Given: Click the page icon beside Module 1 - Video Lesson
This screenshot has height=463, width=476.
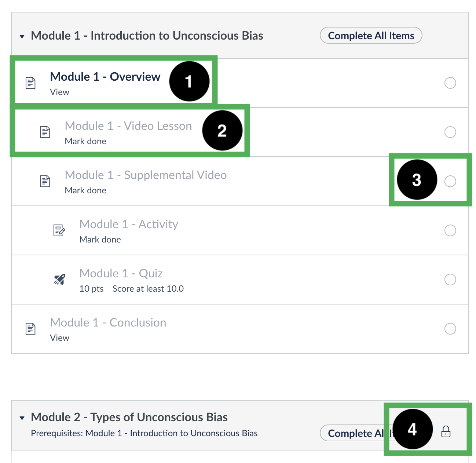Looking at the screenshot, I should coord(45,132).
